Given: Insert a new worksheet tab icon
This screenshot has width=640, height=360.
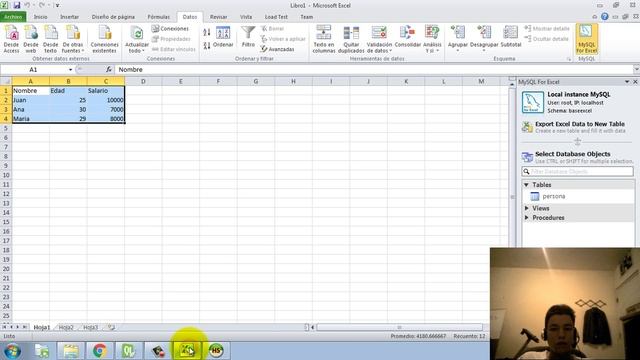Looking at the screenshot, I should [111, 327].
